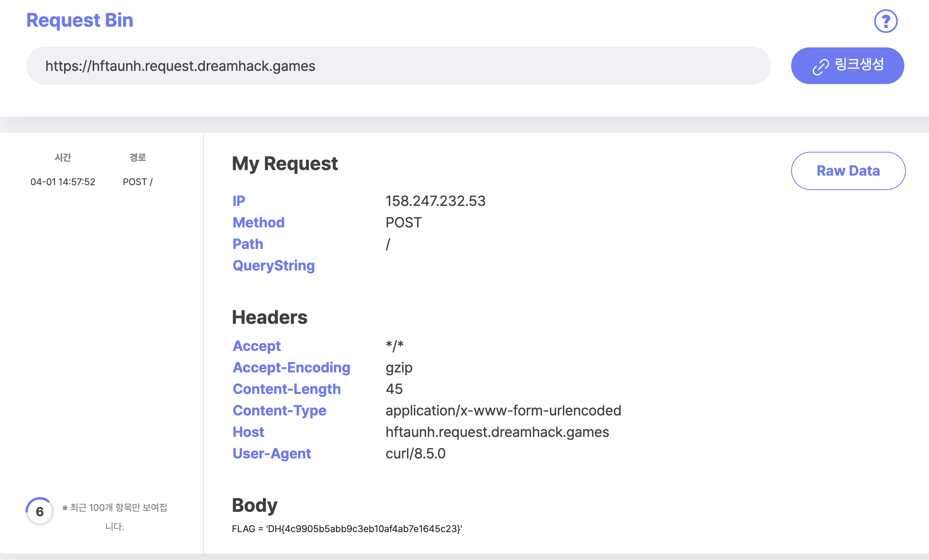Click the User-Agent header label

point(272,453)
